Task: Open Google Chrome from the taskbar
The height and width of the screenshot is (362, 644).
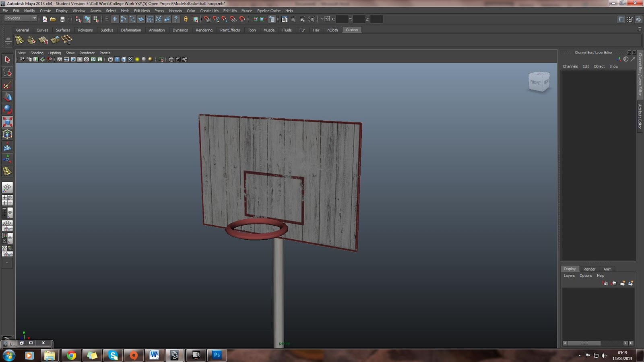Action: 71,355
